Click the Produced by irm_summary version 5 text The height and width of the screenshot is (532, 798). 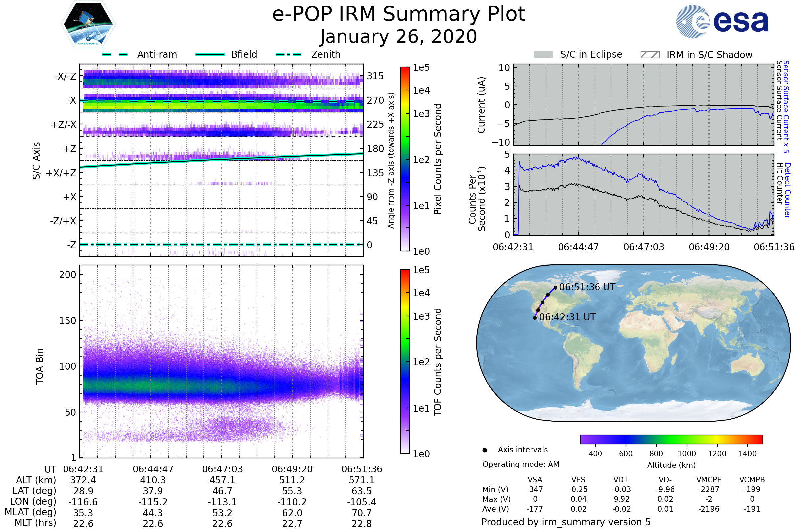[x=566, y=522]
